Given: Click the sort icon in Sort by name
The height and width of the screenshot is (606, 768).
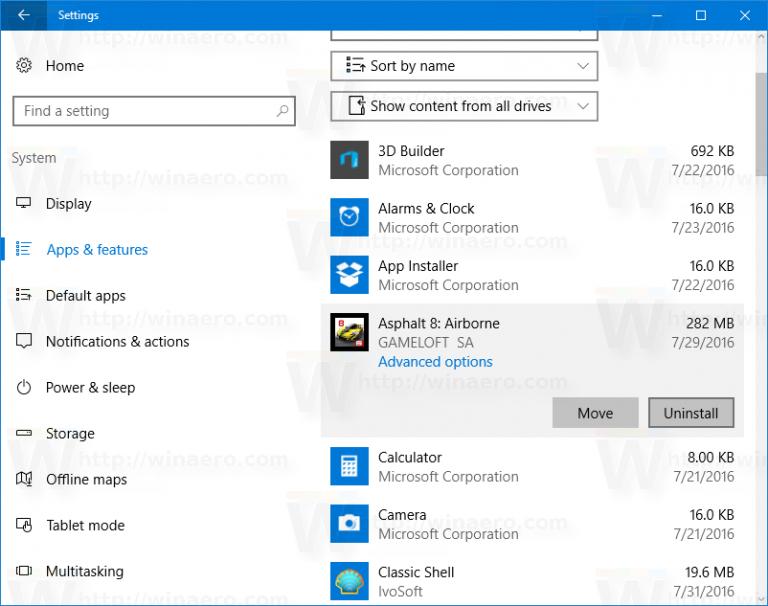Looking at the screenshot, I should tap(355, 65).
